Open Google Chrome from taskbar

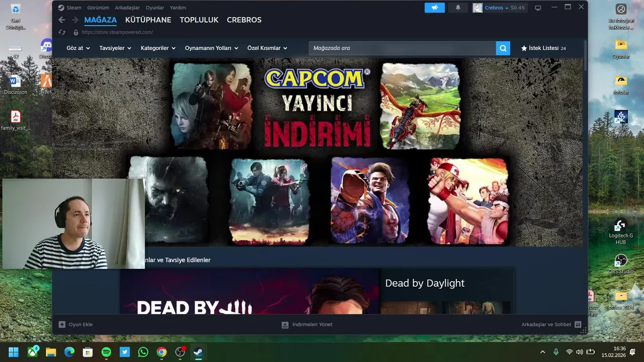point(162,352)
